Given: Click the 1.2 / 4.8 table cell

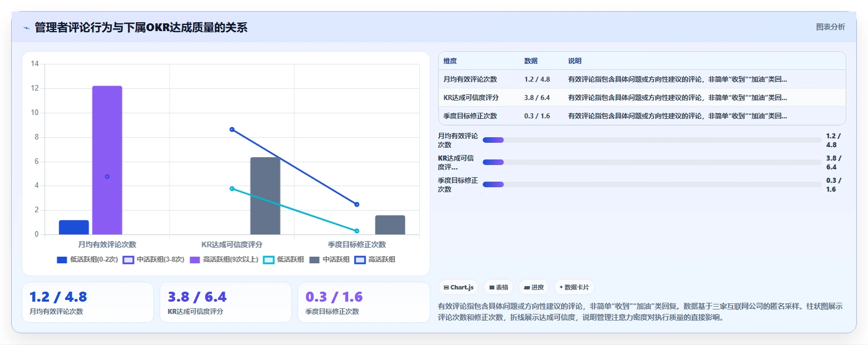Looking at the screenshot, I should click(537, 79).
